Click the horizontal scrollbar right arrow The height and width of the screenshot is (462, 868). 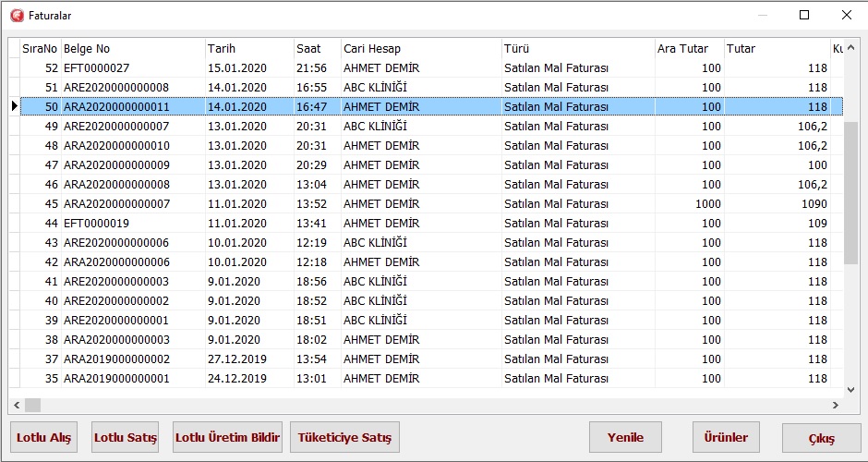pos(836,405)
